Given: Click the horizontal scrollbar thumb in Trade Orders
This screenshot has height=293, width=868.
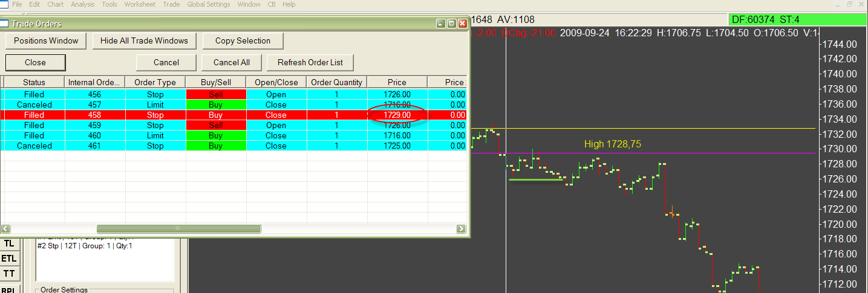Looking at the screenshot, I should pyautogui.click(x=178, y=229).
